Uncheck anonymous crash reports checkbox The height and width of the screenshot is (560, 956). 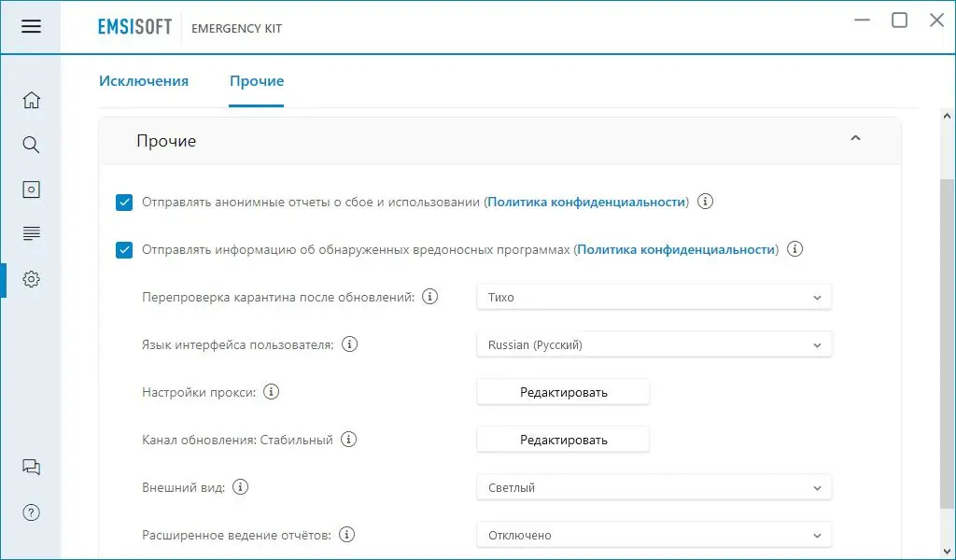click(x=124, y=203)
